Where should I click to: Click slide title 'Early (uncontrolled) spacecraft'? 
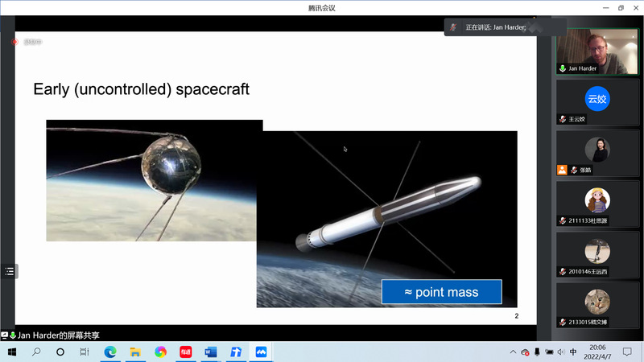(x=142, y=89)
